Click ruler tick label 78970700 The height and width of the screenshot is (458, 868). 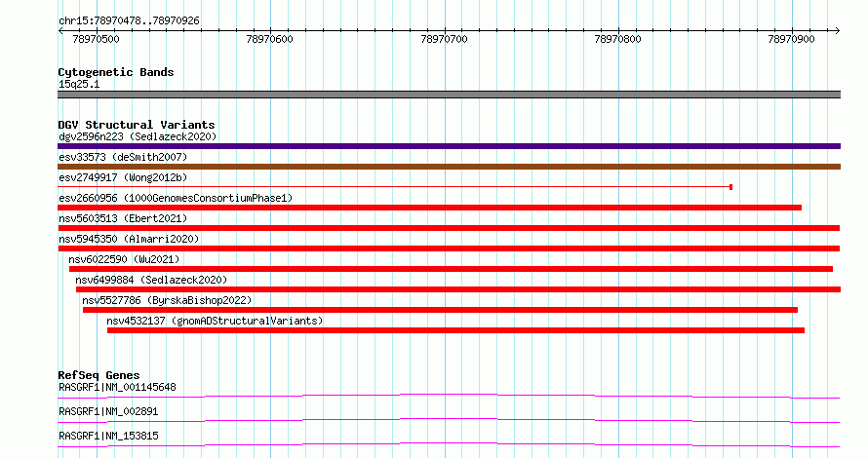point(444,39)
